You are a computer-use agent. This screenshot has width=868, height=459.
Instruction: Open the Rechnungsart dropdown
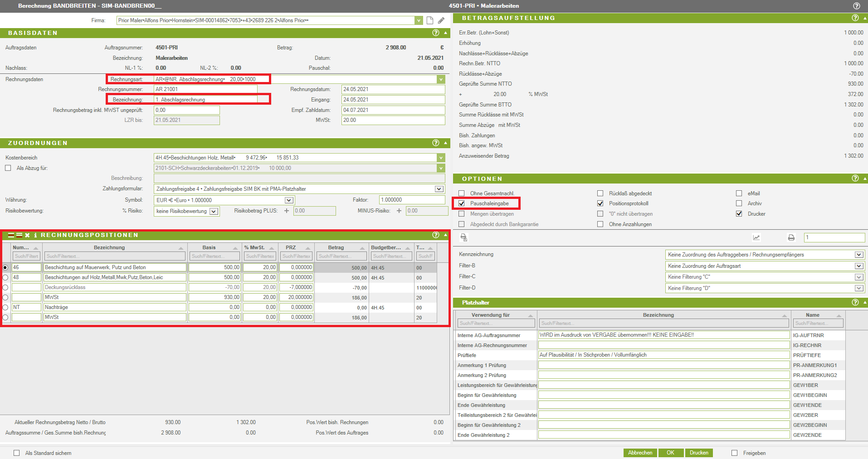(440, 79)
